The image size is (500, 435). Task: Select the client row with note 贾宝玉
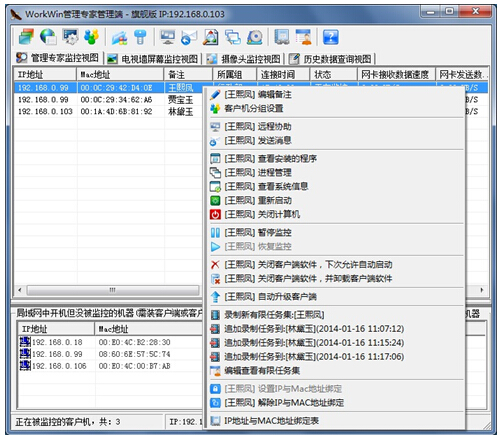(109, 100)
